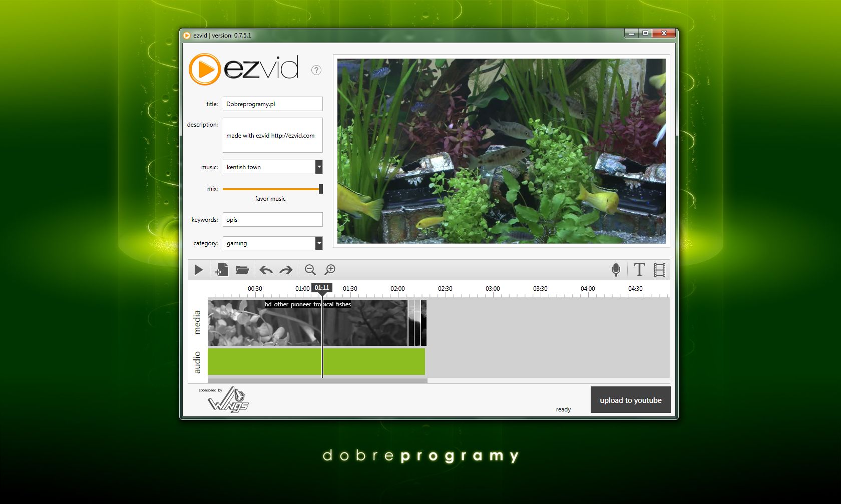Play the video from the timeline
841x504 pixels.
[x=198, y=270]
